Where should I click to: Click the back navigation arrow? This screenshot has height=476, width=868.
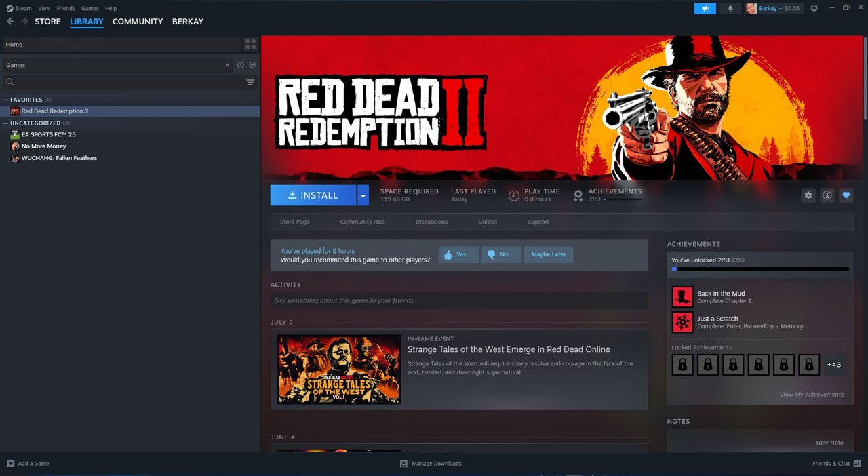tap(10, 22)
